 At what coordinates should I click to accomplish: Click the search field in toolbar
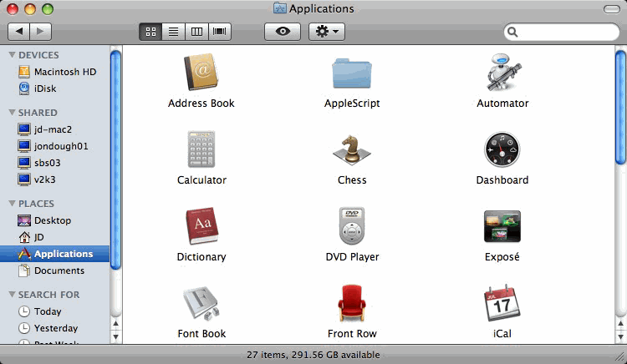pos(562,32)
